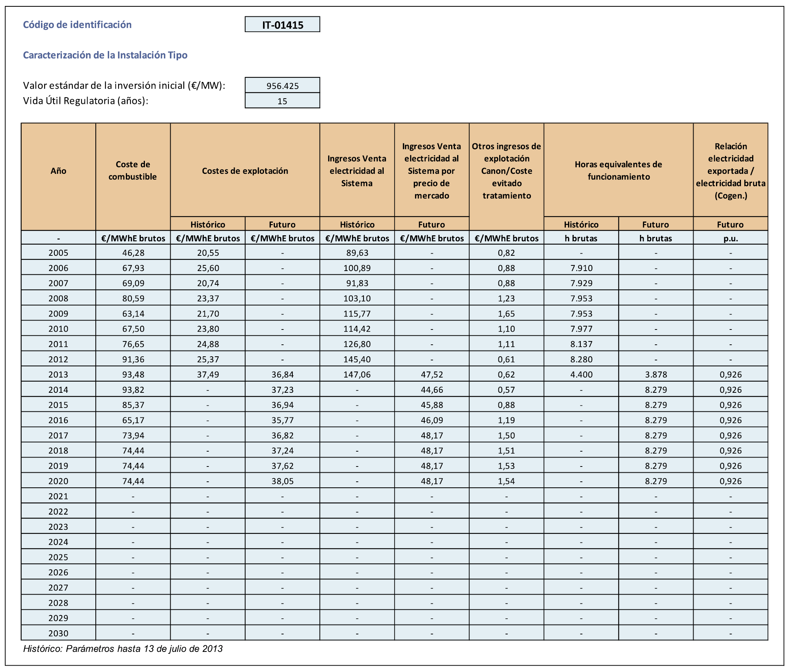Select the 'Valor estándar de la inversión inicial' label
Viewport: 792px width, 672px height.
click(x=124, y=86)
